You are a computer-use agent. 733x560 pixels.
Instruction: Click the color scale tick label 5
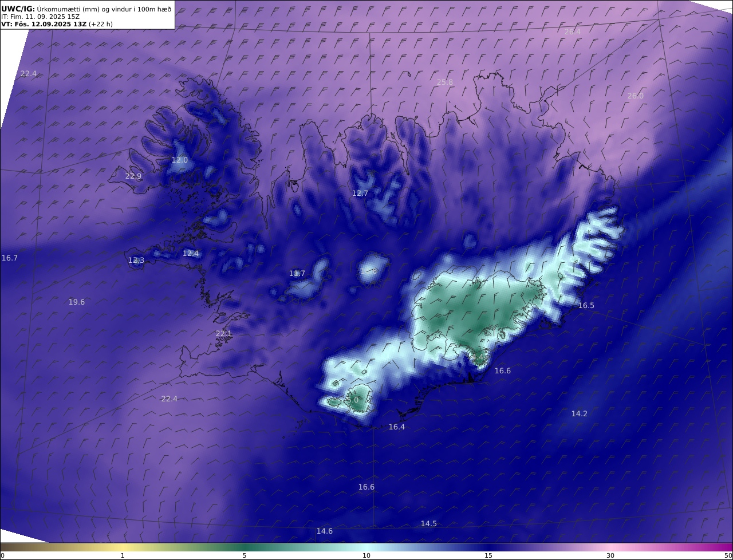(245, 555)
